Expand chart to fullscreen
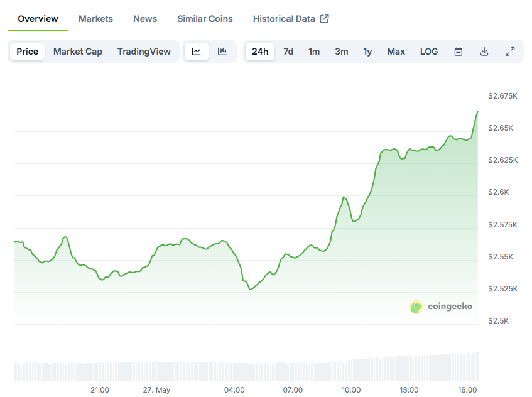This screenshot has width=532, height=397. [x=510, y=52]
